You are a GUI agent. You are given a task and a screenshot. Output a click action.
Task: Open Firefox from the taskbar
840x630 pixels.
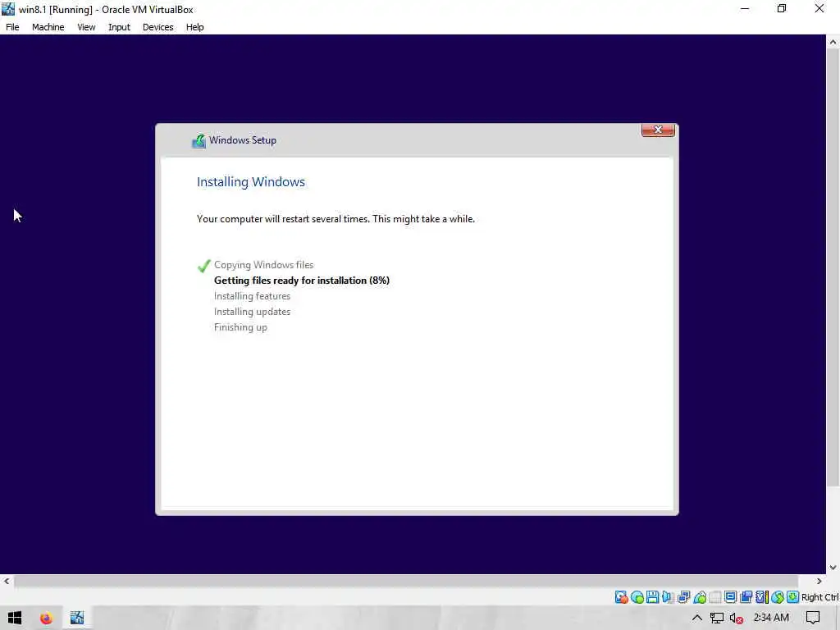click(x=46, y=618)
